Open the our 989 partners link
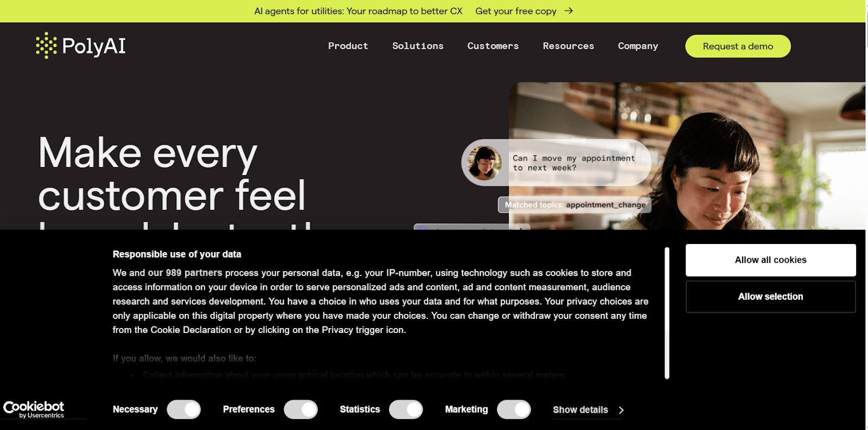The image size is (868, 430). point(185,273)
